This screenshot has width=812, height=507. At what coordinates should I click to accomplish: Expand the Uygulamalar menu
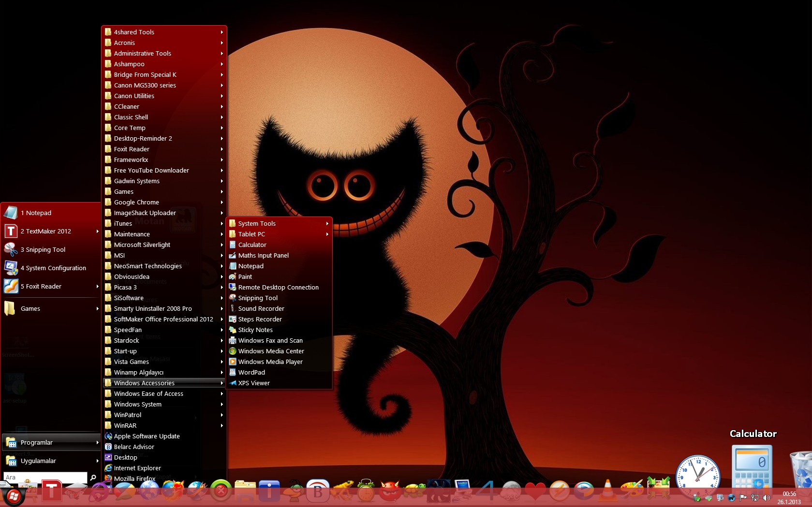point(51,461)
